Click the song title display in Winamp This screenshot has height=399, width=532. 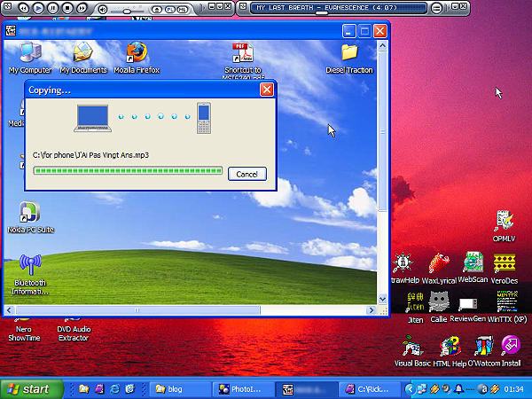tap(338, 7)
